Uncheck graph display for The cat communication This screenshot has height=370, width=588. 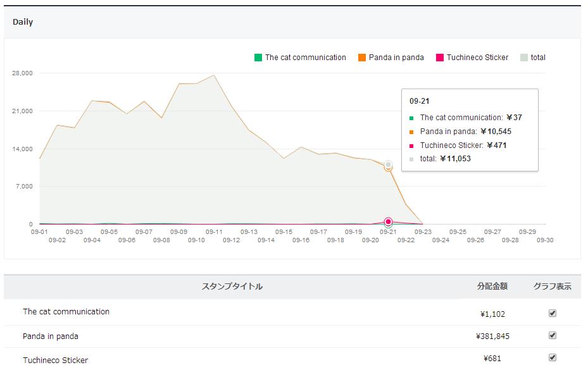tap(552, 313)
